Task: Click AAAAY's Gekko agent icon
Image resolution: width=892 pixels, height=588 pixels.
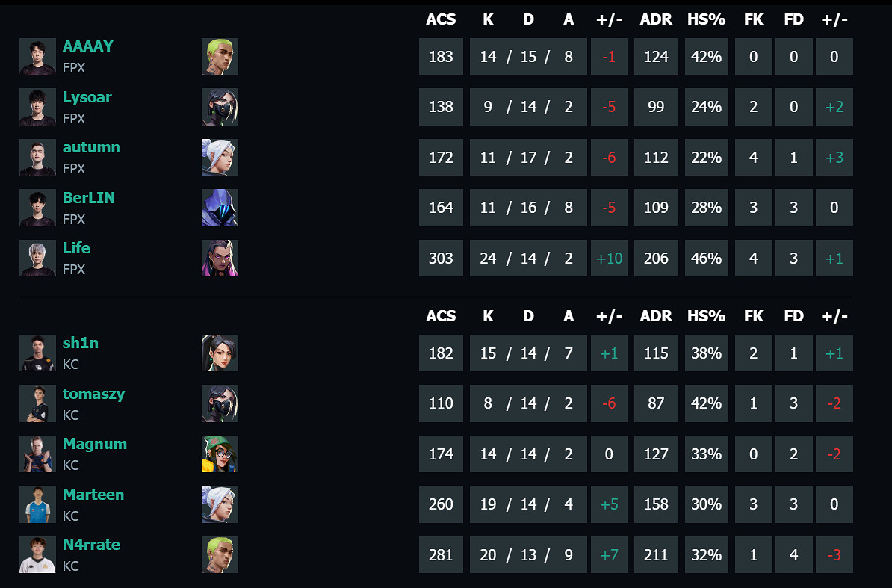Action: click(x=220, y=57)
